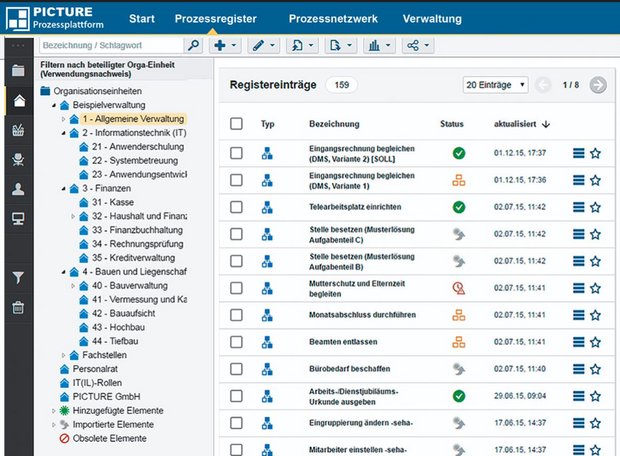This screenshot has height=456, width=620.
Task: Open the Verwaltung tab
Action: pos(432,19)
